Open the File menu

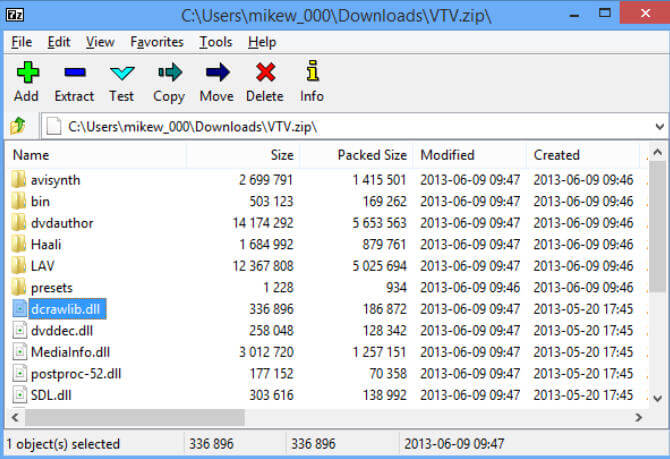point(22,42)
